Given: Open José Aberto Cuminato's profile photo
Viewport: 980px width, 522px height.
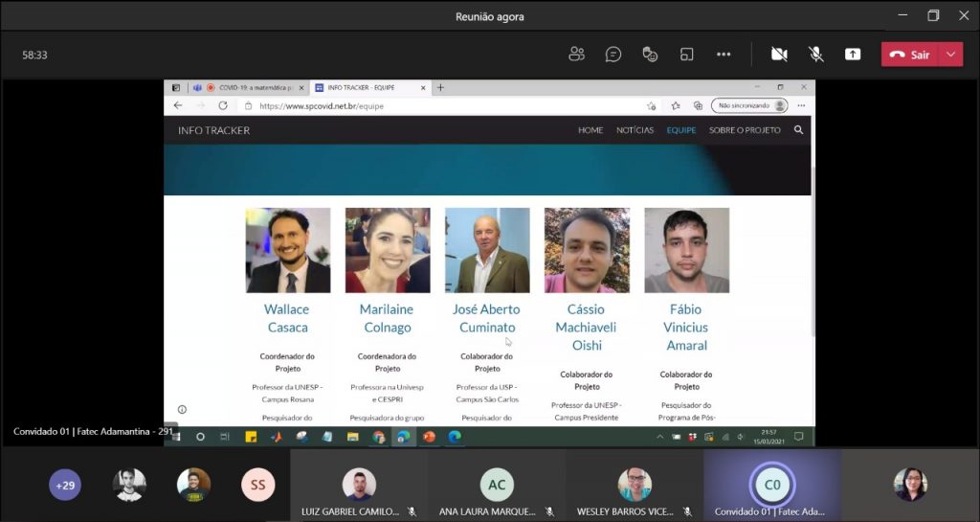Looking at the screenshot, I should coord(487,250).
